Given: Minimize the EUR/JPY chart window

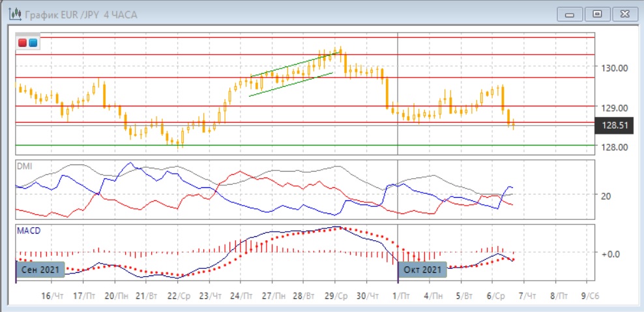Looking at the screenshot, I should [x=570, y=14].
